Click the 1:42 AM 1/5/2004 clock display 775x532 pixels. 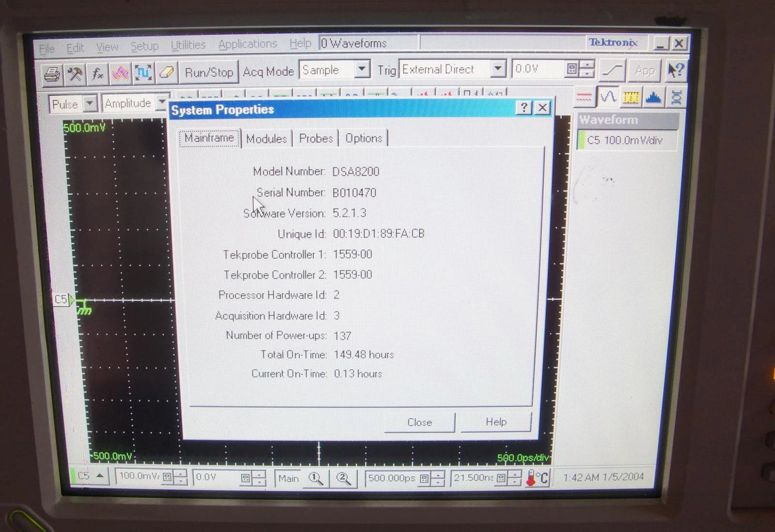click(x=603, y=478)
